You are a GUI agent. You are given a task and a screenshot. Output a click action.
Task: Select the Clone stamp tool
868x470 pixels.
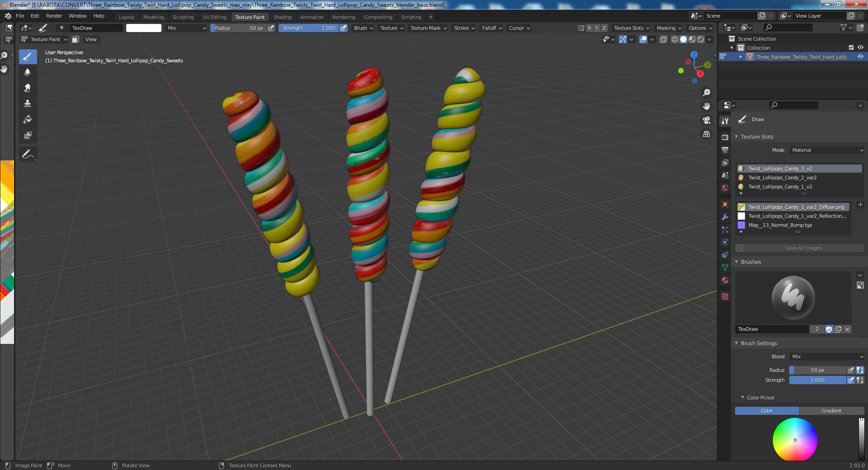pos(28,103)
